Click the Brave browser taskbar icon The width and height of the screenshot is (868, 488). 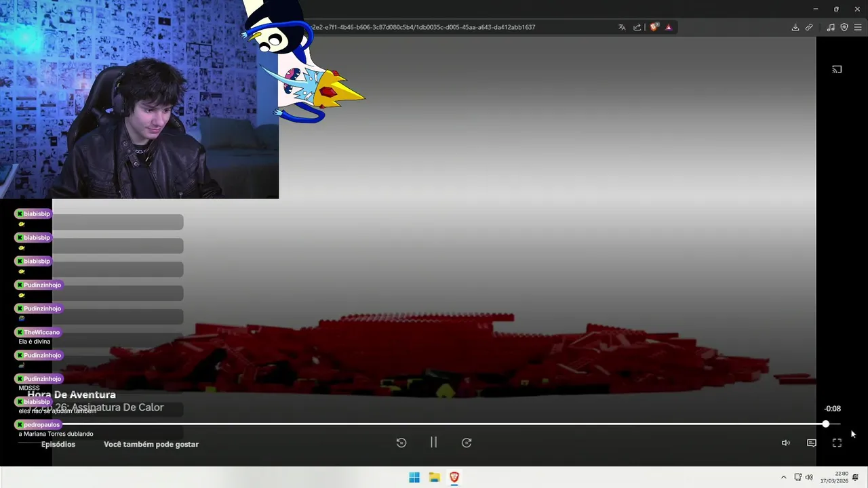tap(454, 477)
